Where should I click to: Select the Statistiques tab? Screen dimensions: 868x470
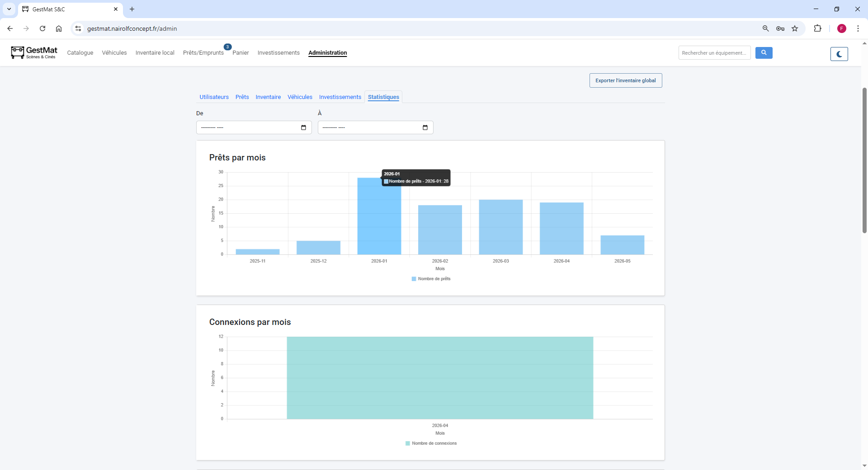[x=383, y=97]
